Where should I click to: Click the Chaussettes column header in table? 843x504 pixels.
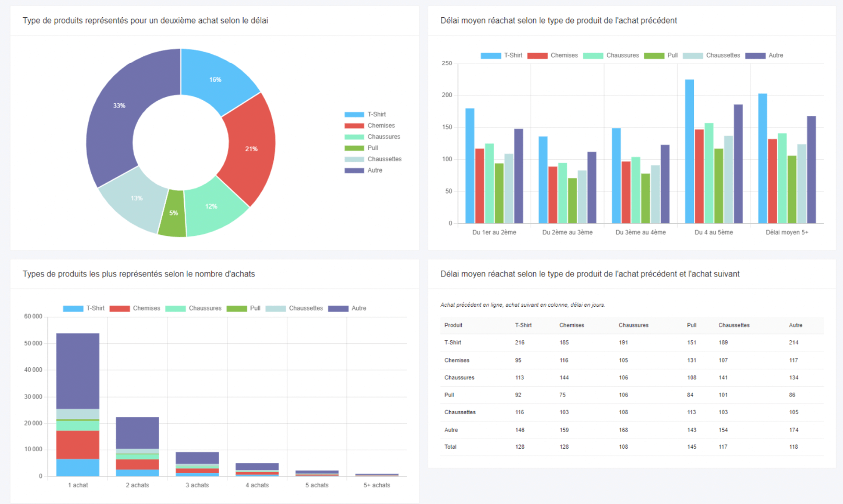click(x=734, y=325)
